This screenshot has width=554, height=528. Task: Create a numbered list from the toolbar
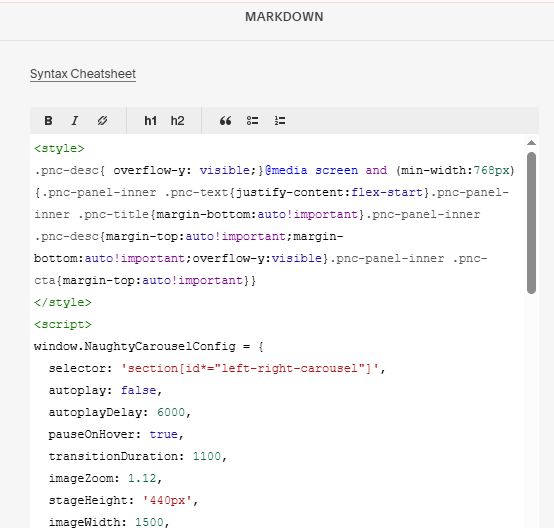280,121
